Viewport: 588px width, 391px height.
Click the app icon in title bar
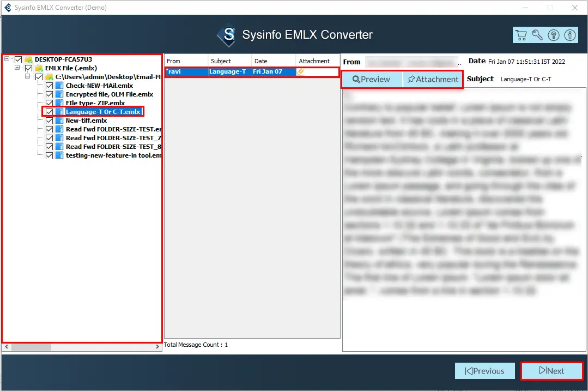(x=8, y=8)
